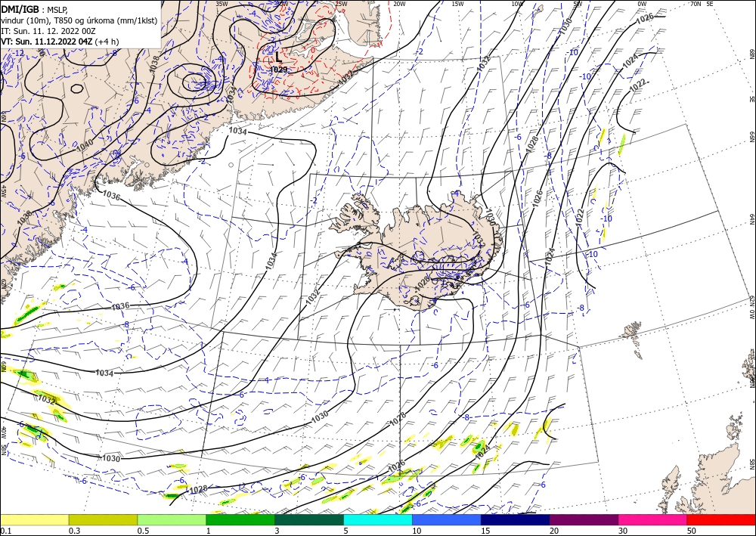Viewport: 756px width, 536px height.
Task: Click the '45W' longitude label on left edge
Action: coord(3,191)
